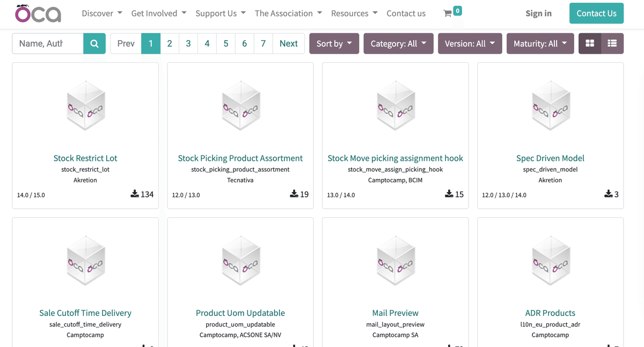The width and height of the screenshot is (644, 347).
Task: Open Stock Restrict Lot module link
Action: (x=85, y=158)
